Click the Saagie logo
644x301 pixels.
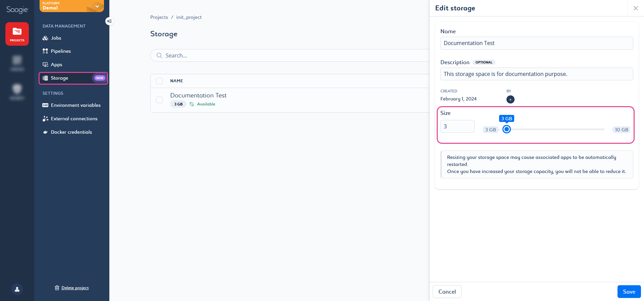point(17,10)
